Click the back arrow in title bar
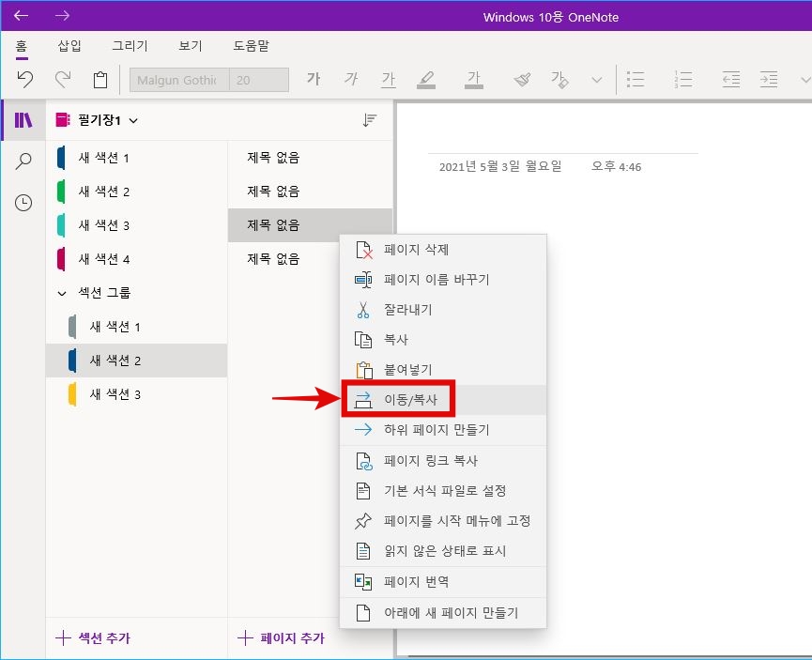812x660 pixels. point(21,16)
